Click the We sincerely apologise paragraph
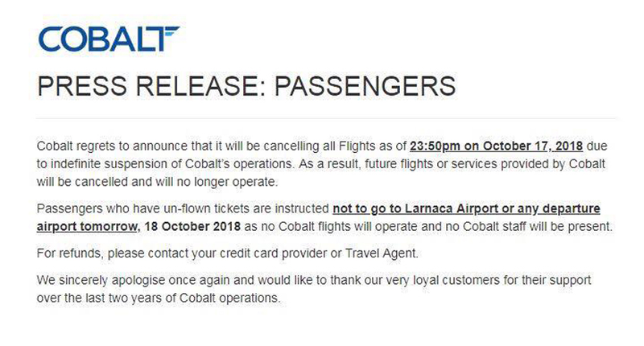 coord(314,289)
